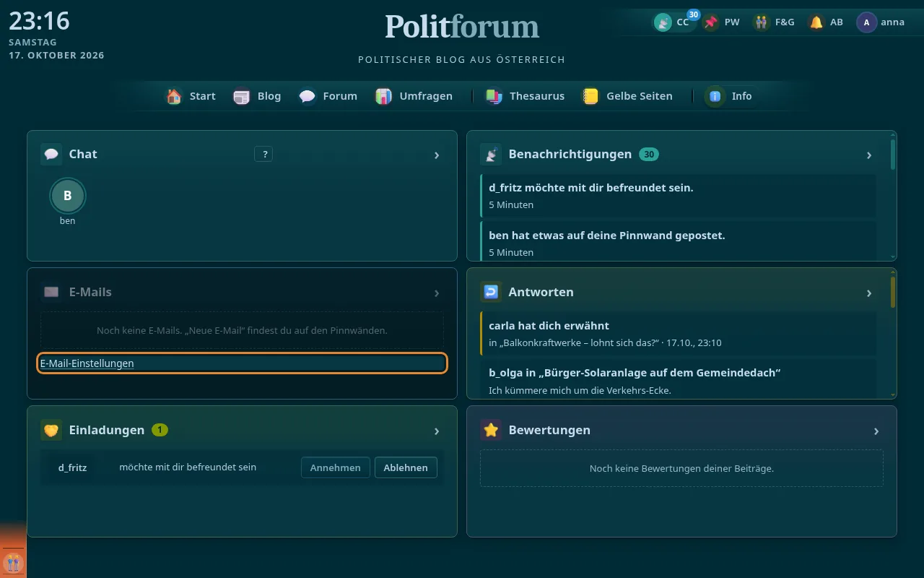Open reply 'carla hat dich erwähnt'
This screenshot has height=578, width=924.
click(x=678, y=334)
